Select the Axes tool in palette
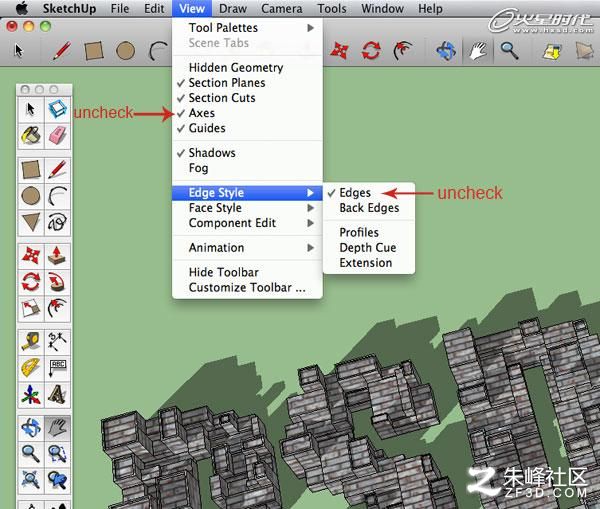This screenshot has height=509, width=600. 31,395
